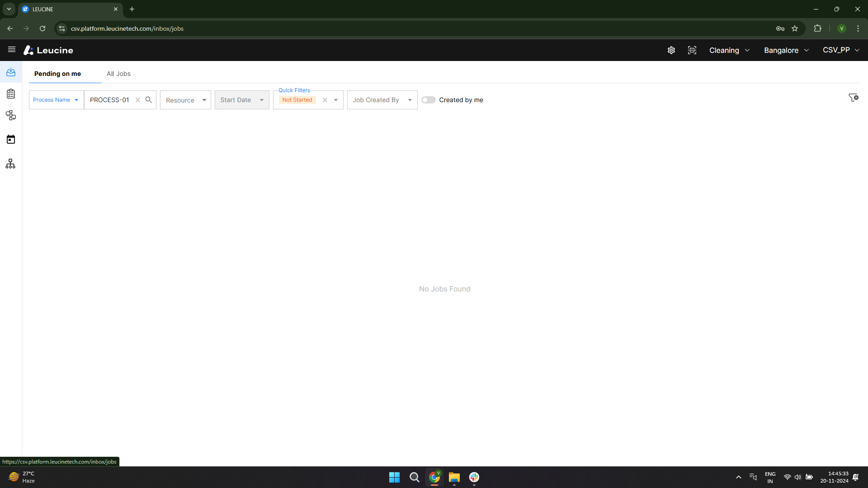Open the Process Name dropdown
The width and height of the screenshot is (868, 488).
56,100
